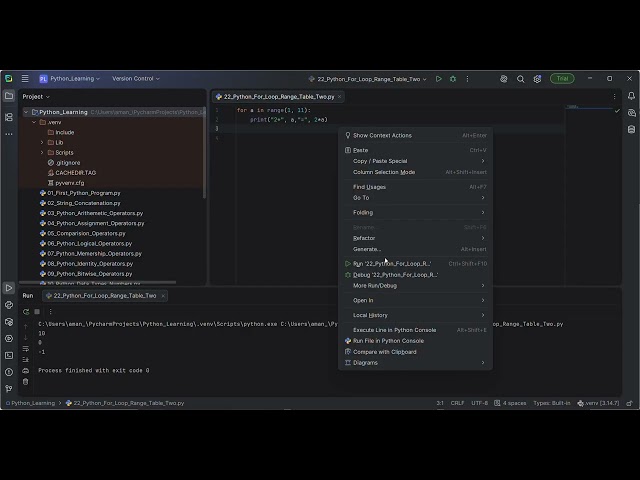
Task: Collapse Python_Learning root folder
Action: (x=26, y=112)
